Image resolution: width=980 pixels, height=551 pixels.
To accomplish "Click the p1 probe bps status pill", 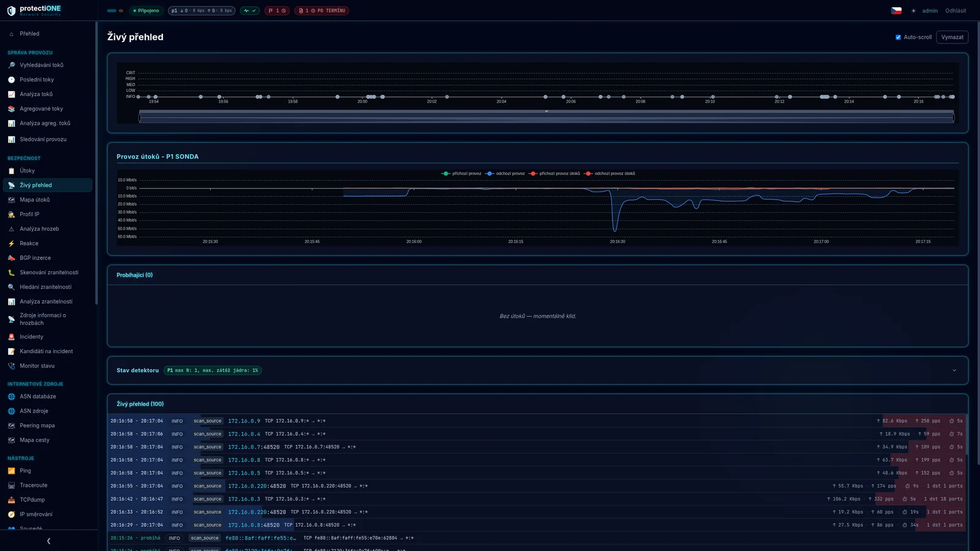I will tap(202, 10).
